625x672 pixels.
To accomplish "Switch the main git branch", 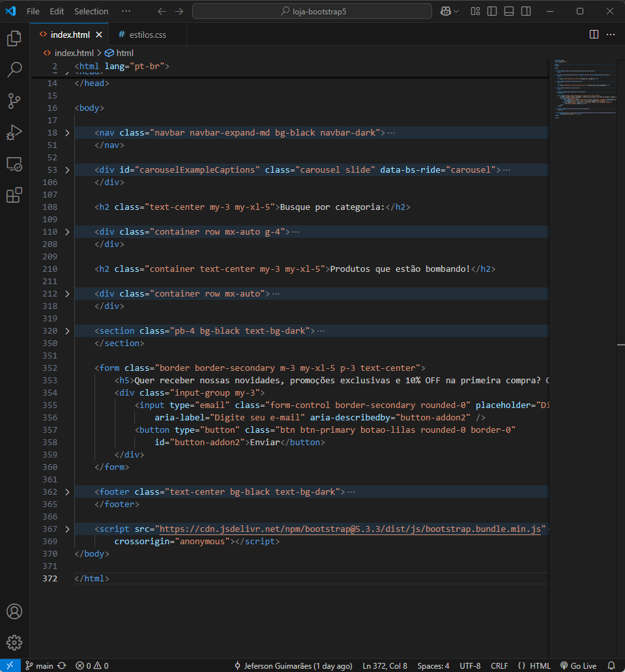I will point(40,665).
